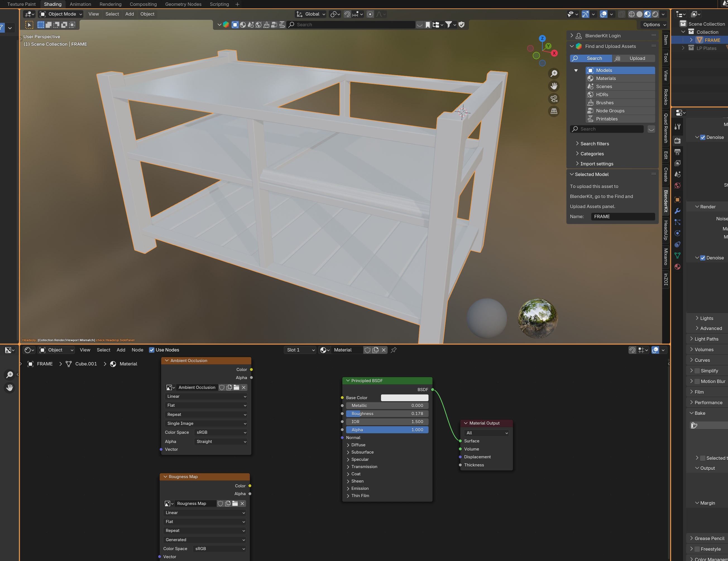Switch perspective/orthographic with the grid icon
728x561 pixels.
[554, 111]
